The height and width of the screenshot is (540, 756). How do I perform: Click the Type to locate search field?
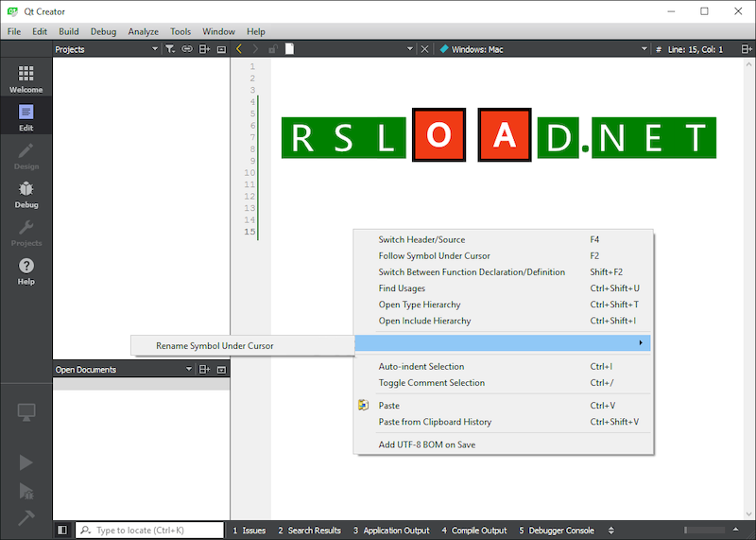[x=149, y=530]
